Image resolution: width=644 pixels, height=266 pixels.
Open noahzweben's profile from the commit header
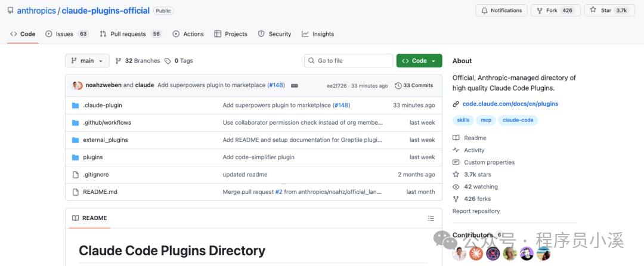coord(104,85)
